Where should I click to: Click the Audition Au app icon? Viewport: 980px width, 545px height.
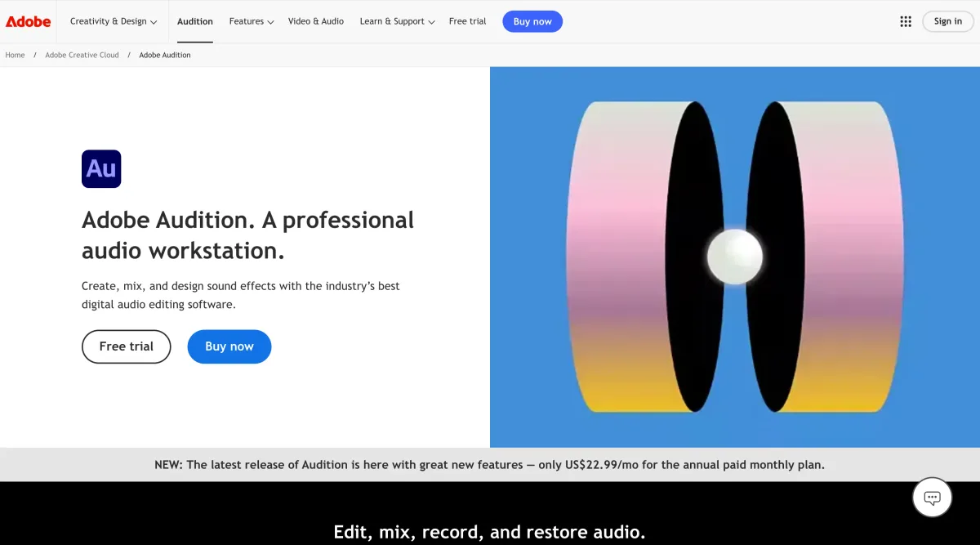coord(101,169)
